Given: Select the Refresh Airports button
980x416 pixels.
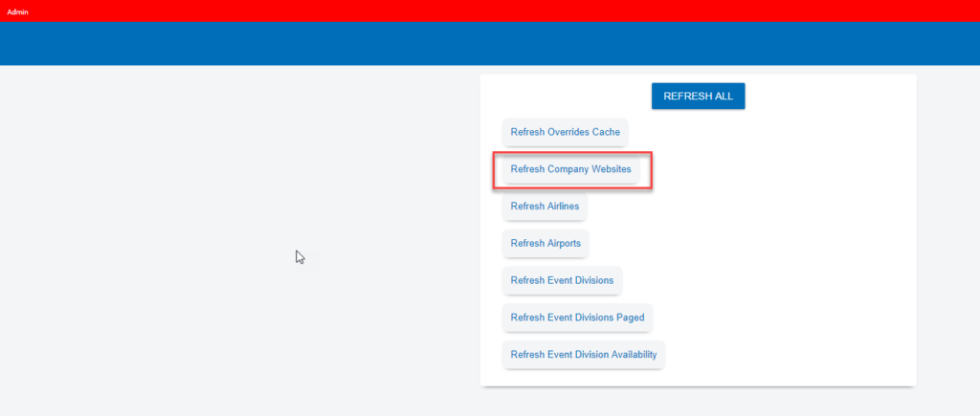Looking at the screenshot, I should pyautogui.click(x=546, y=243).
